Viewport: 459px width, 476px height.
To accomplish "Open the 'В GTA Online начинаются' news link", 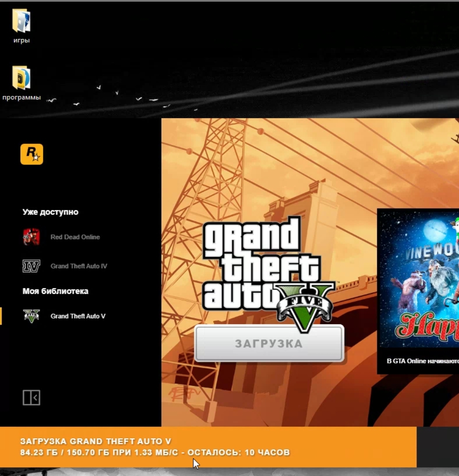I will 422,361.
